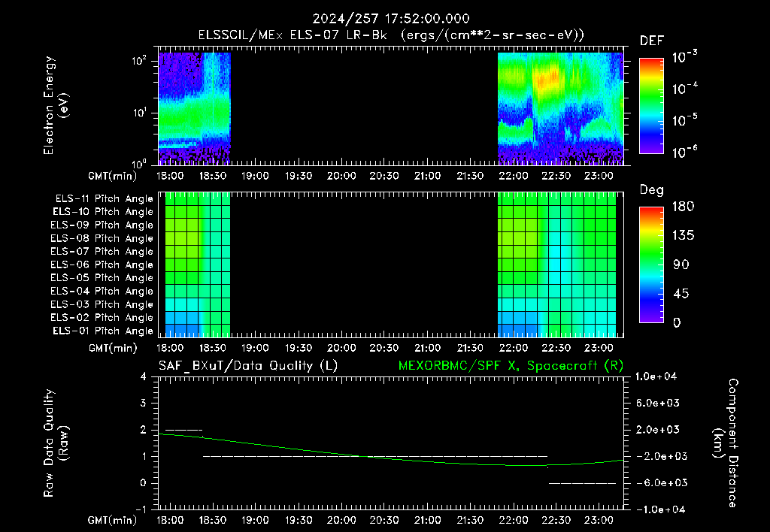Click the Deg legend label
Viewport: 770px width, 532px height.
[652, 190]
